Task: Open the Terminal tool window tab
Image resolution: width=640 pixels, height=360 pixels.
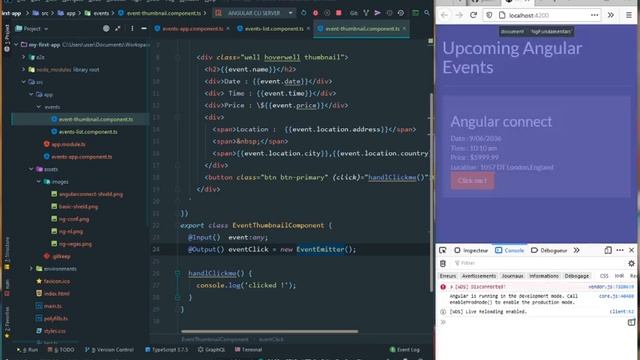Action: (249, 350)
